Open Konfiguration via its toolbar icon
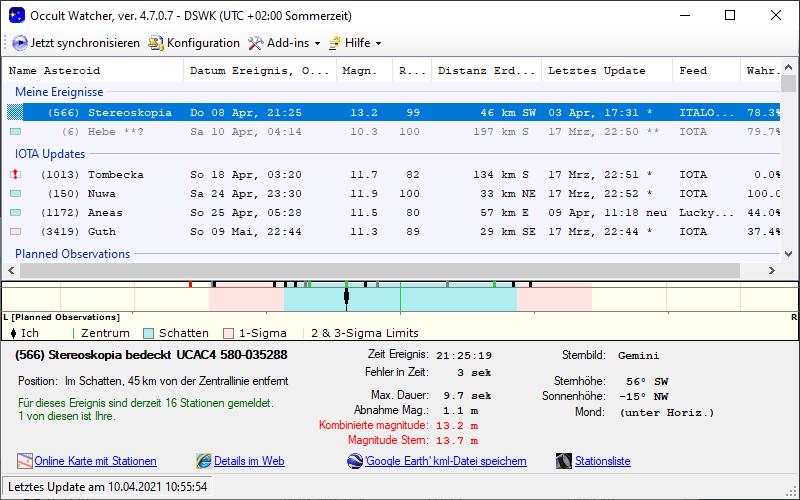The image size is (800, 500). coord(156,43)
